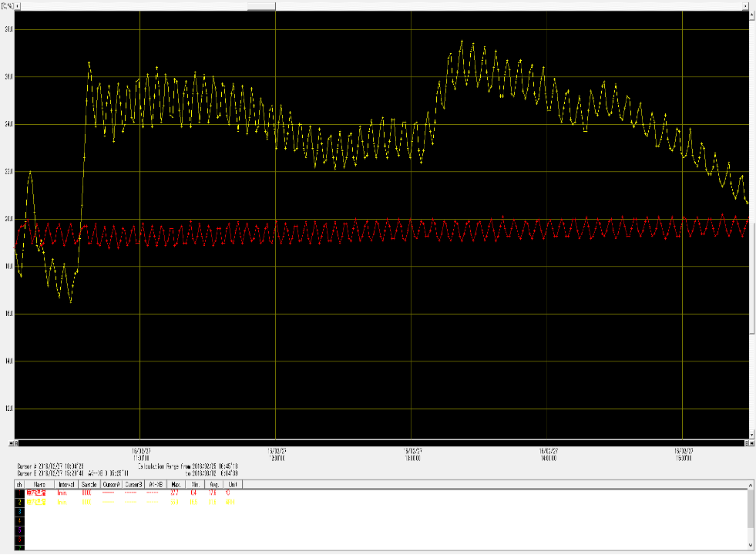The width and height of the screenshot is (756, 555).
Task: Click the red channel 1 name cell
Action: click(x=37, y=492)
